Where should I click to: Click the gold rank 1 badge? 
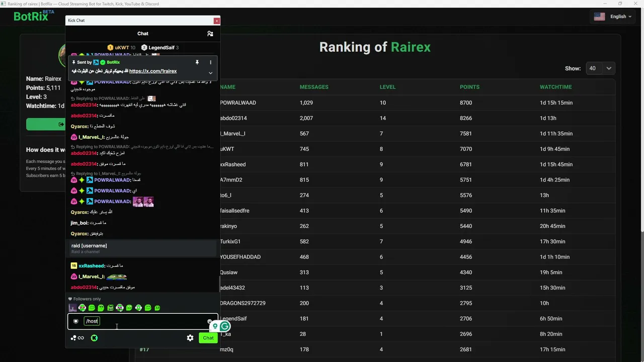110,48
